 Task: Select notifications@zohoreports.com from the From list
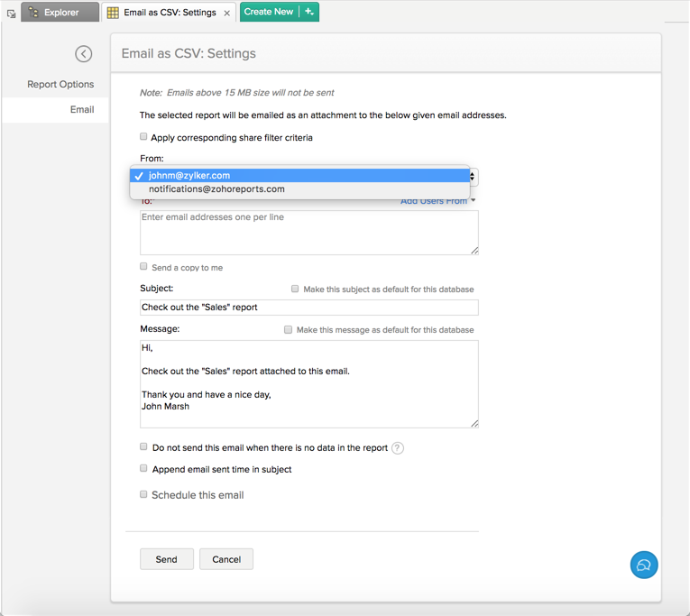[216, 189]
